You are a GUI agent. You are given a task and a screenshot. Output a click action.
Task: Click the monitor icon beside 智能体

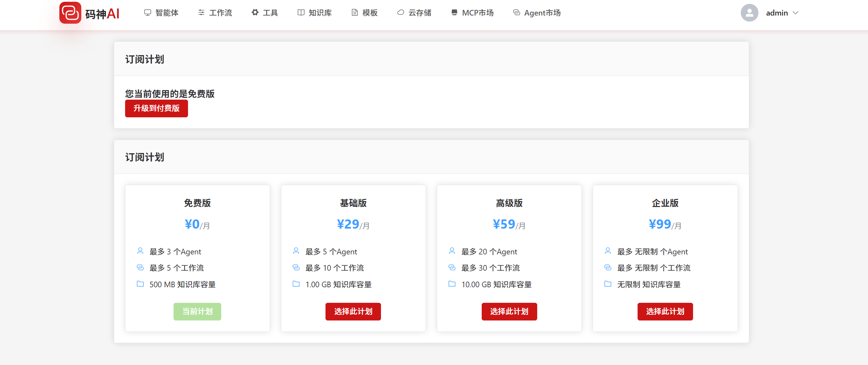click(x=147, y=13)
